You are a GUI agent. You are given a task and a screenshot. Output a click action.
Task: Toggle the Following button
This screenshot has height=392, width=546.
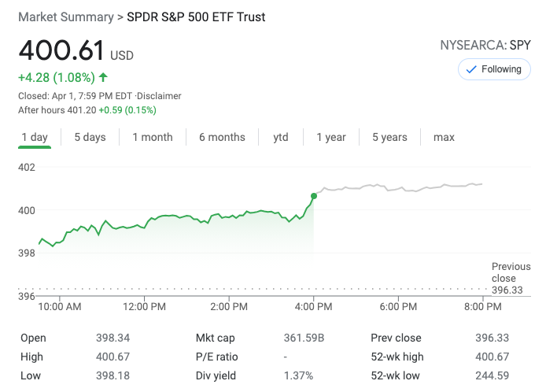[494, 69]
